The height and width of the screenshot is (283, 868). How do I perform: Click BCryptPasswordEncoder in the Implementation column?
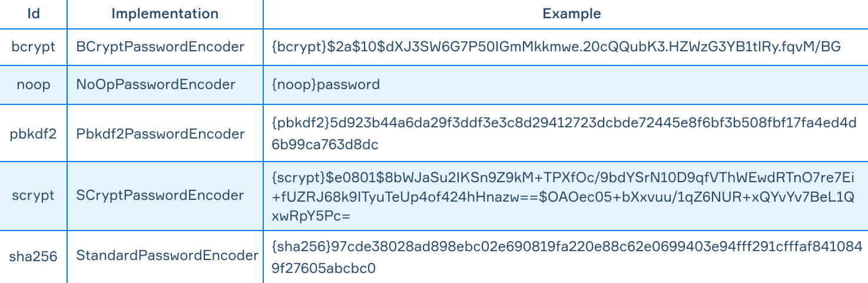160,47
